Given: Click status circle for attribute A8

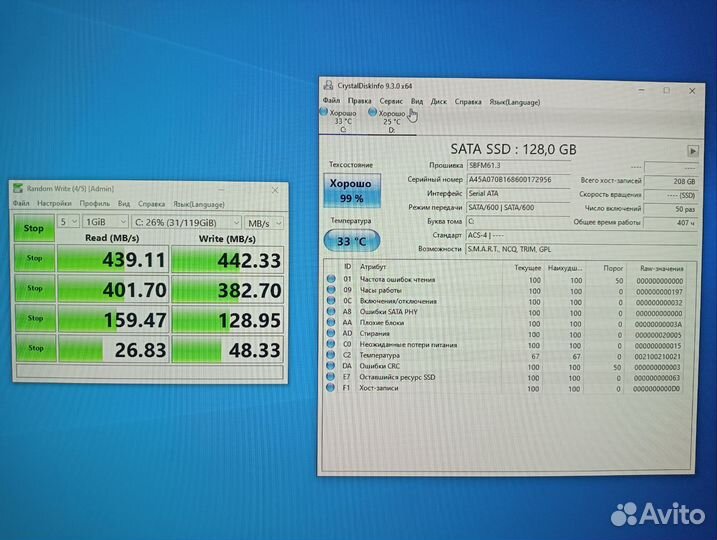Looking at the screenshot, I should (x=331, y=311).
